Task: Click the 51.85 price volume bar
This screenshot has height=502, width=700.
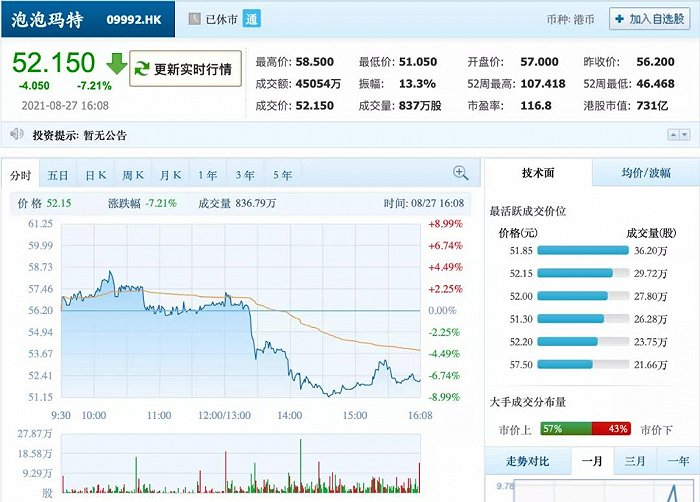Action: (x=583, y=251)
